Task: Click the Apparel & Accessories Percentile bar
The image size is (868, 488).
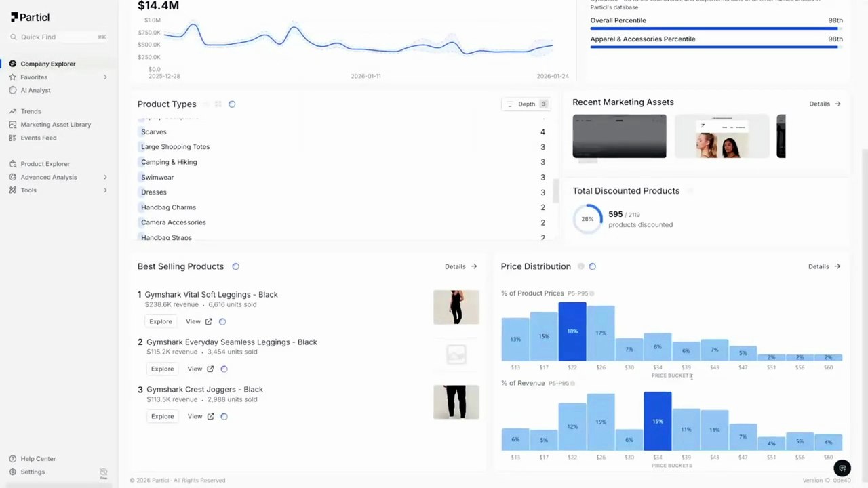Action: tap(716, 47)
